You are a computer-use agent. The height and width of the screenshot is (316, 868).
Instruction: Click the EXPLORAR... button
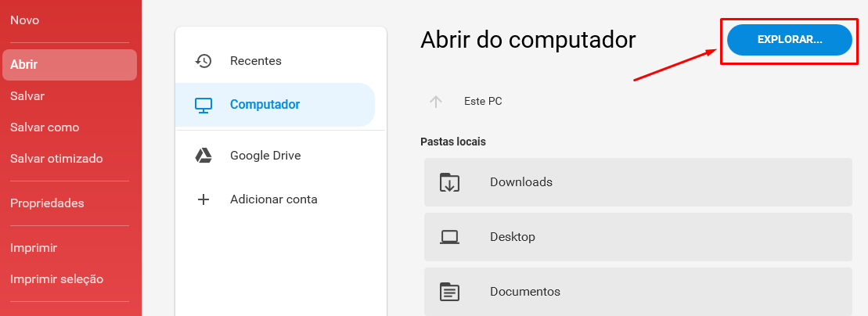(x=790, y=40)
